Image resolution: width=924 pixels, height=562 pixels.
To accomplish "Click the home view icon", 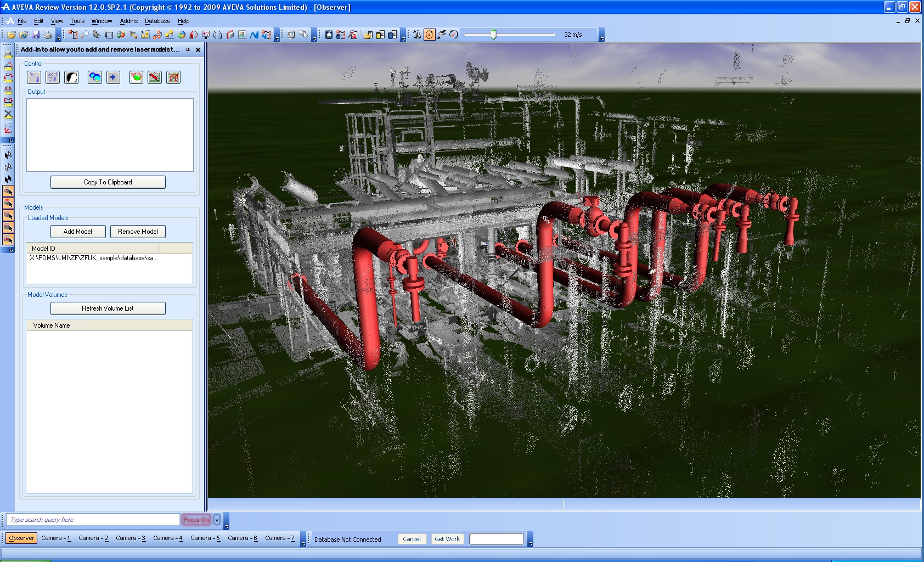I will [329, 35].
